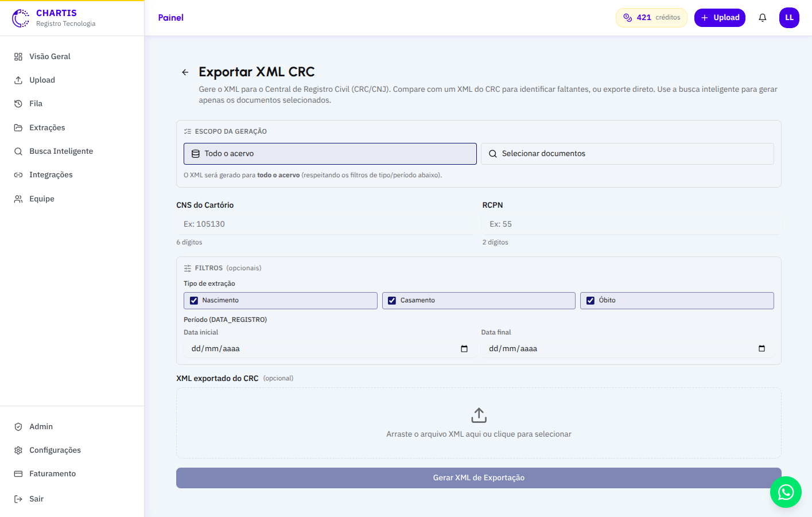Click the 'Período (DATA_REGISTRO)' label

coord(226,320)
